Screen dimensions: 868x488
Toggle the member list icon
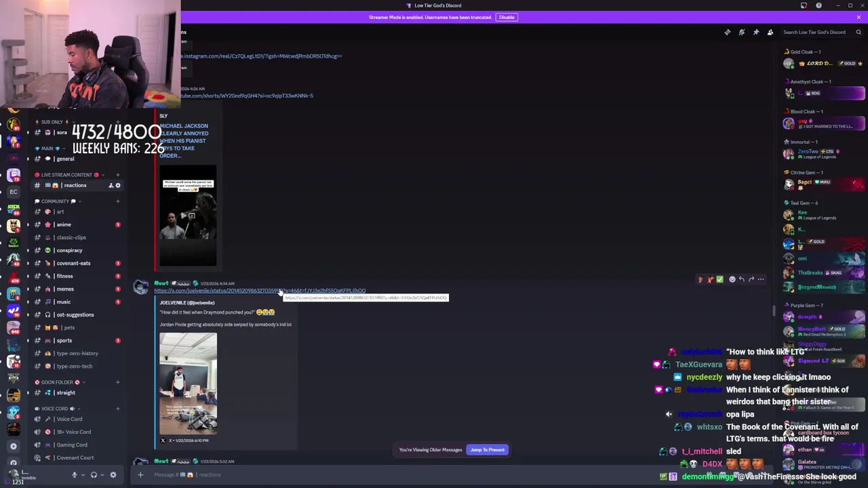770,32
